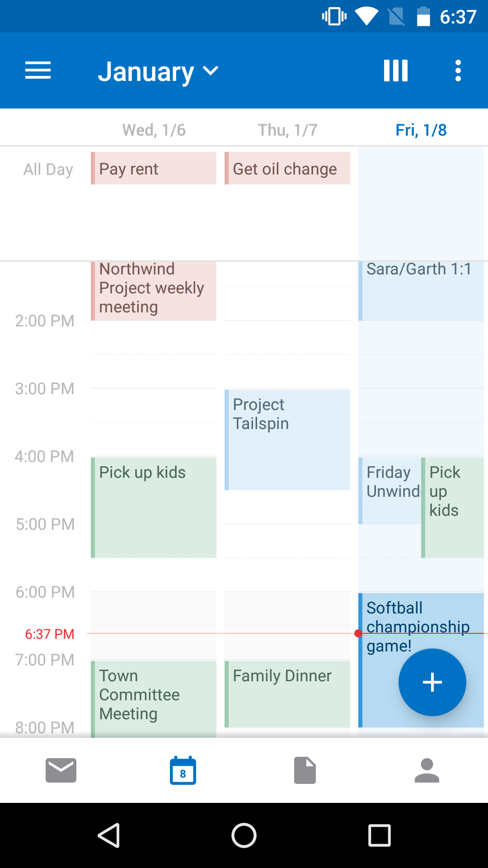The width and height of the screenshot is (488, 868).
Task: Select the Fri, 1/8 day header
Action: click(421, 130)
